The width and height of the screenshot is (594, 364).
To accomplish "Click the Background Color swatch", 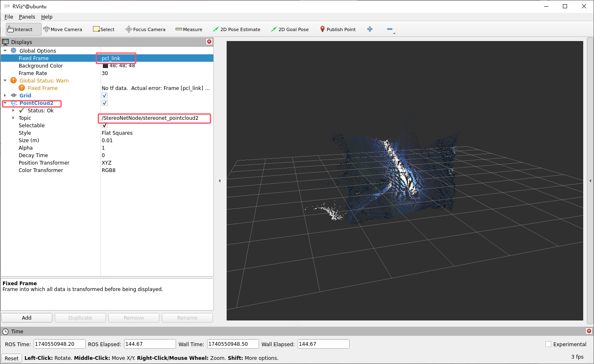I will [x=105, y=66].
